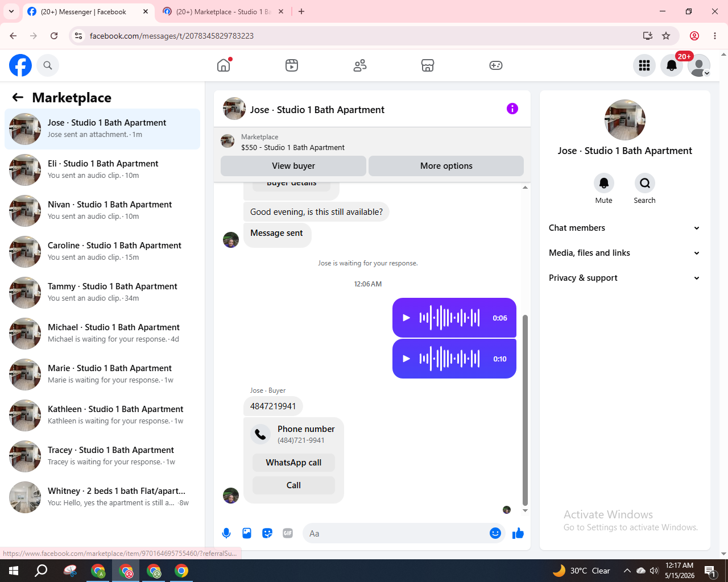The width and height of the screenshot is (728, 582).
Task: Open the Facebook menu grid icon
Action: click(644, 65)
